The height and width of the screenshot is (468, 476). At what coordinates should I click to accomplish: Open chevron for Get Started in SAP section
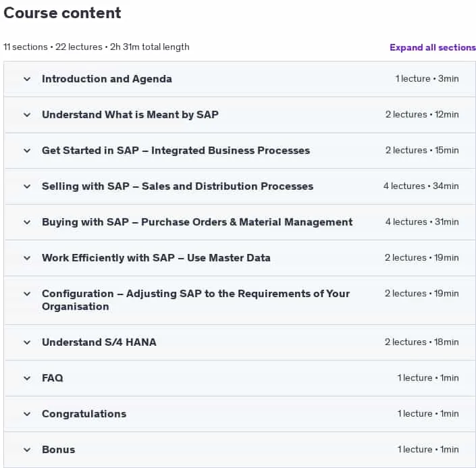click(27, 151)
